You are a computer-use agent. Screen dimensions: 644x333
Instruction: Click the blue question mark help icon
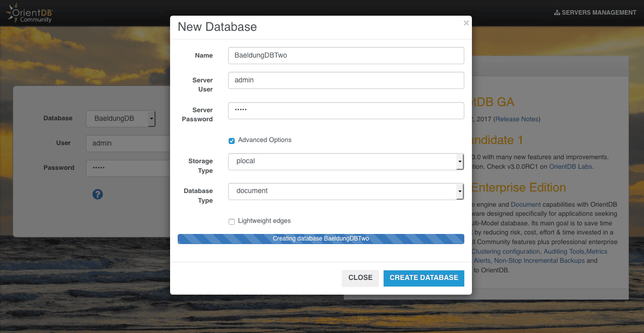[x=98, y=194]
